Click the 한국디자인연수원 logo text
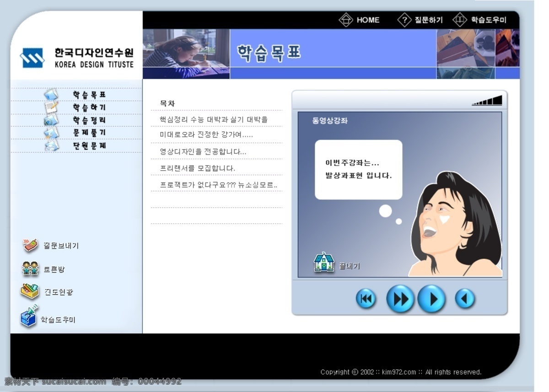 coord(94,53)
